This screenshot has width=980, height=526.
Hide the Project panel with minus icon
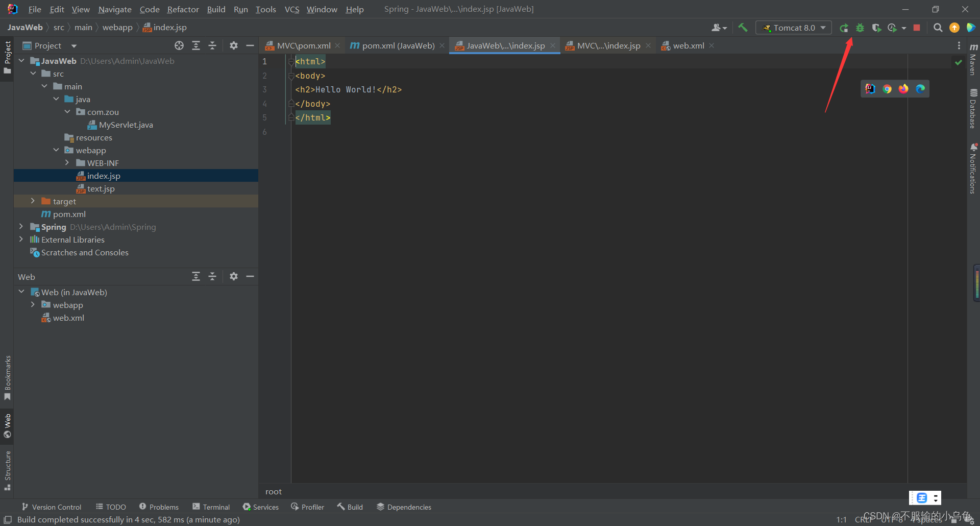point(250,45)
